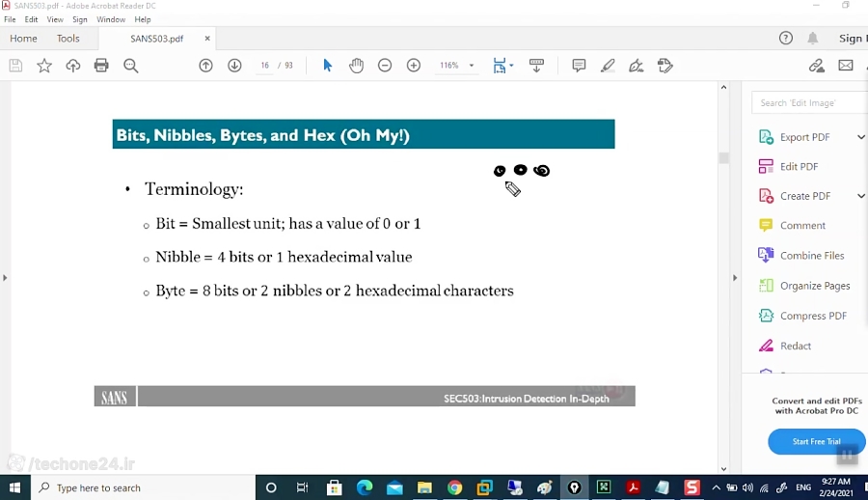Bookmark file with the star icon
Viewport: 868px width, 500px height.
click(44, 66)
